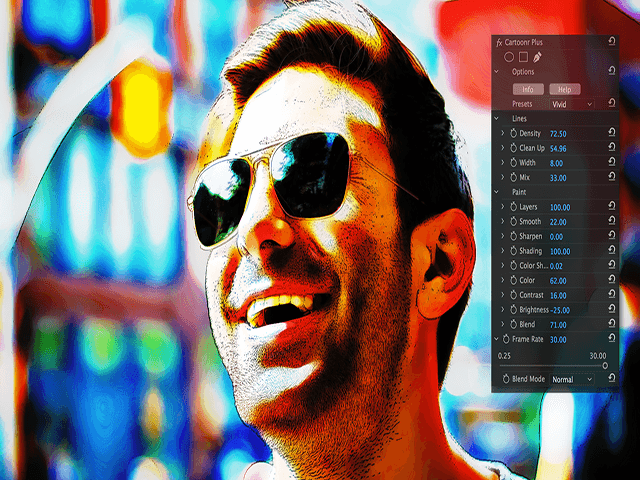Reset the Clean Up parameter
Image resolution: width=640 pixels, height=480 pixels.
click(x=611, y=147)
